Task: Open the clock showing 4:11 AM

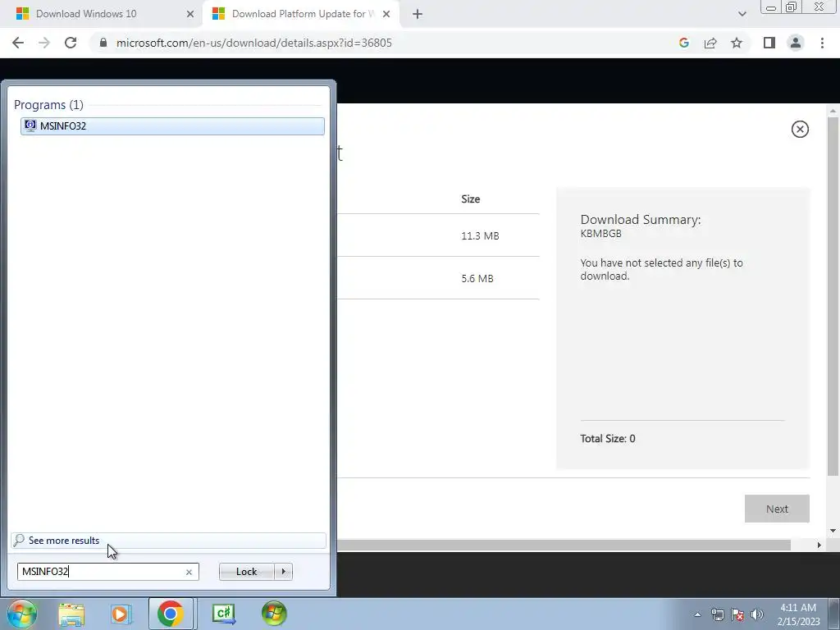Action: point(798,614)
